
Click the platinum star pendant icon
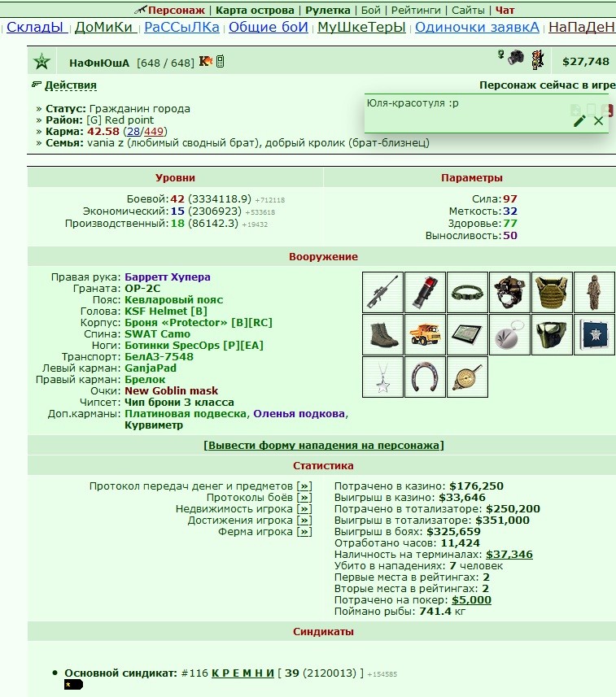pos(382,377)
